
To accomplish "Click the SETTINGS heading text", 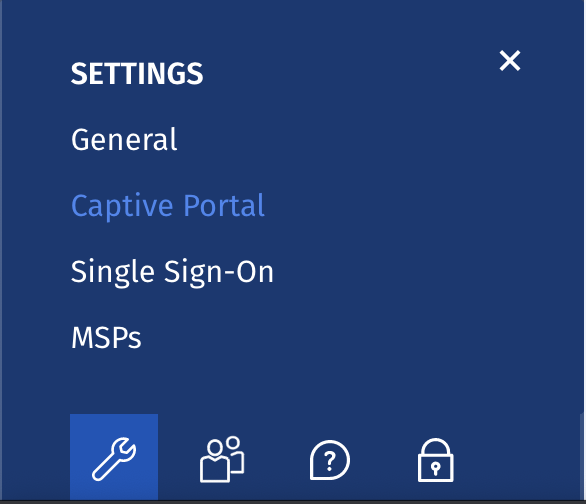I will coord(137,74).
